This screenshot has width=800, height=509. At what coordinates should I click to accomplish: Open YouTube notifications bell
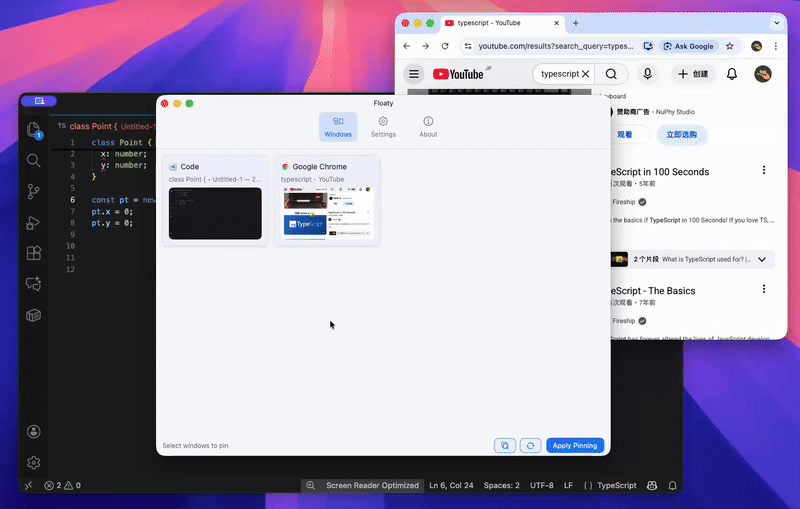(732, 74)
